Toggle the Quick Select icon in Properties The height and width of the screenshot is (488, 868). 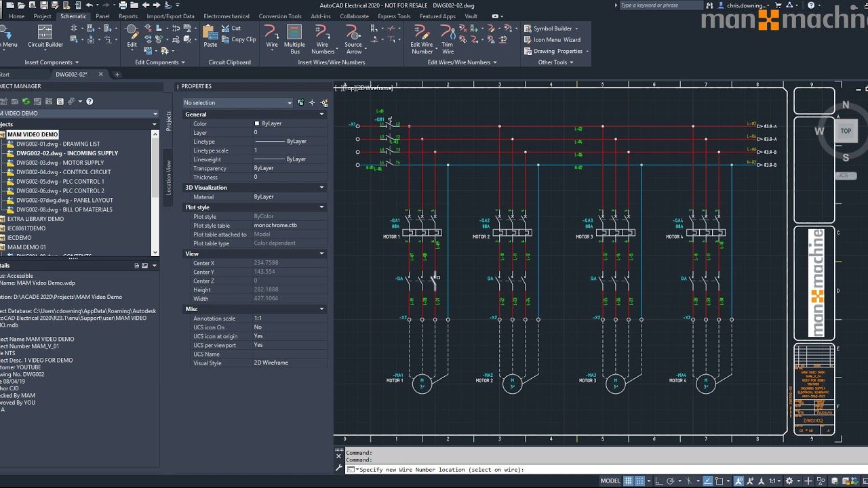pyautogui.click(x=324, y=103)
